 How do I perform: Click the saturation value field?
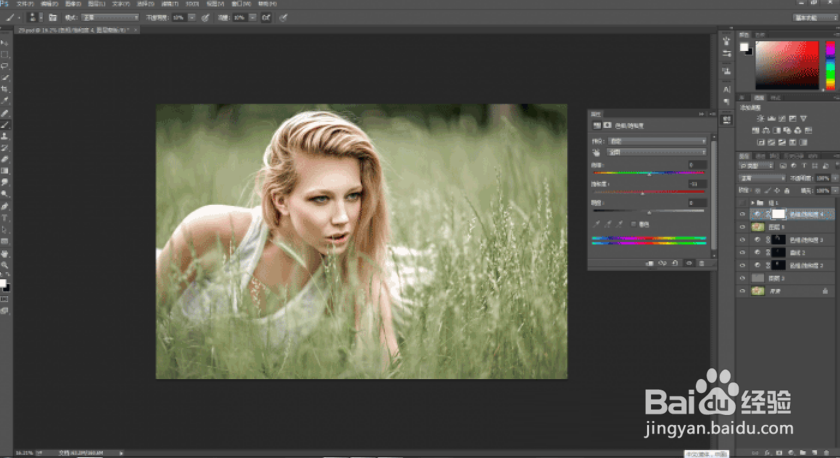click(x=697, y=184)
